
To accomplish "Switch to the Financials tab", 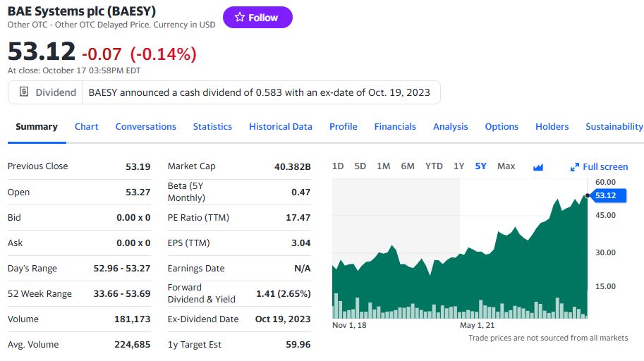I will click(x=395, y=126).
